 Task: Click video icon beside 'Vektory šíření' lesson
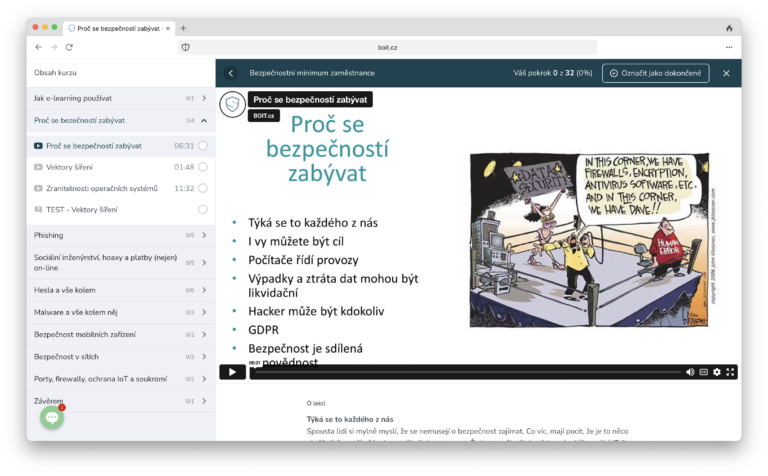38,167
